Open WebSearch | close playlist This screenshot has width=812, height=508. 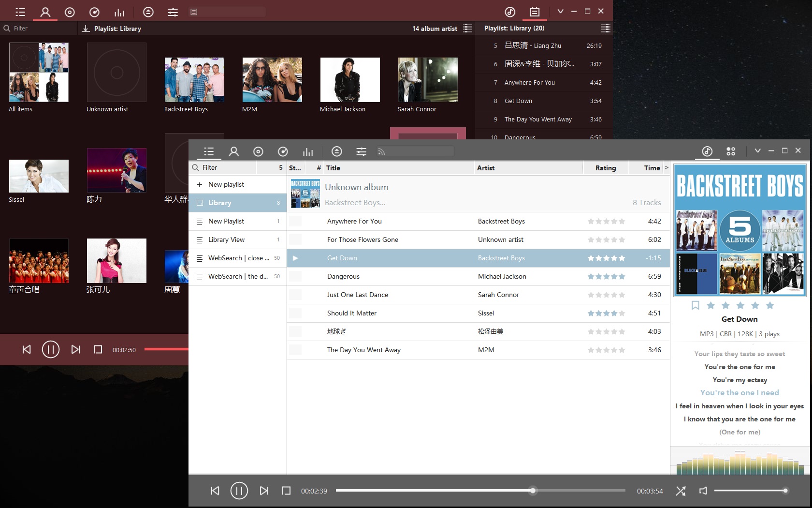pyautogui.click(x=237, y=258)
